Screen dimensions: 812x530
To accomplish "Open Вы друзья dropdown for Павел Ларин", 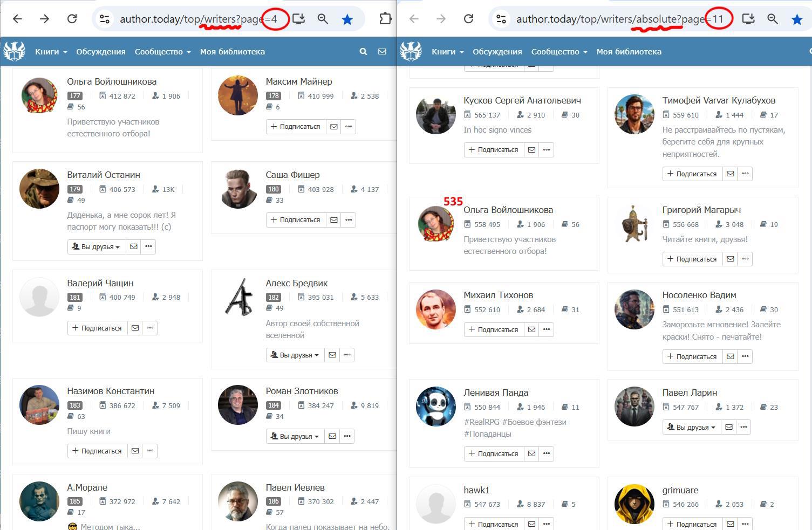I will tap(692, 427).
